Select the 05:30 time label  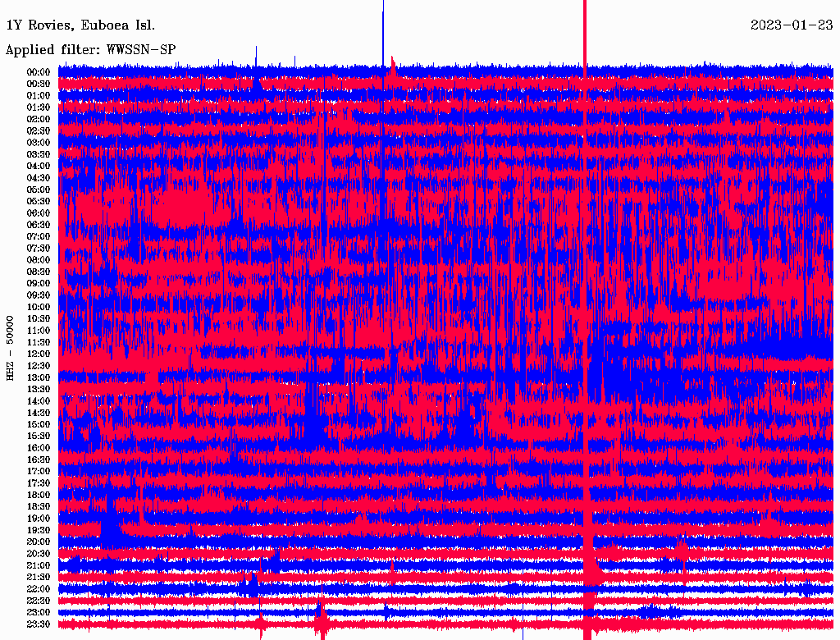pyautogui.click(x=39, y=202)
